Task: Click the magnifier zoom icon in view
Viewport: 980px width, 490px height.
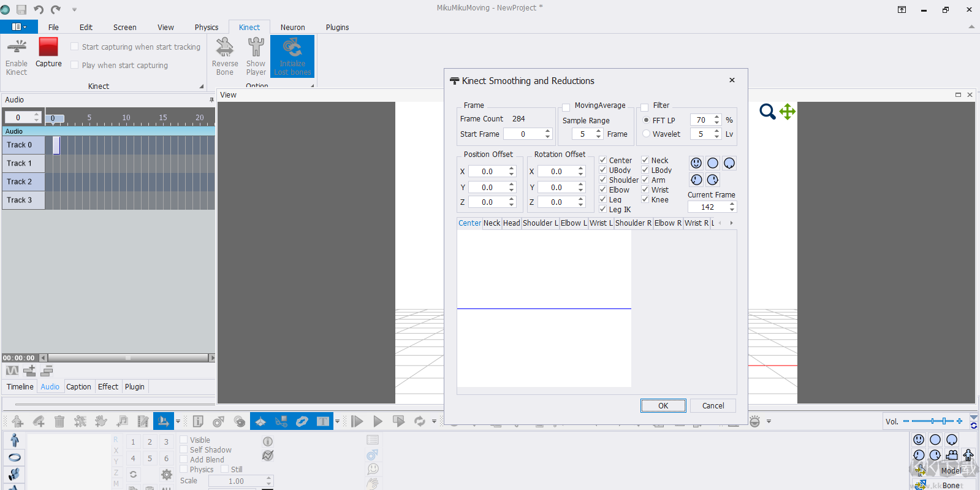Action: [767, 112]
